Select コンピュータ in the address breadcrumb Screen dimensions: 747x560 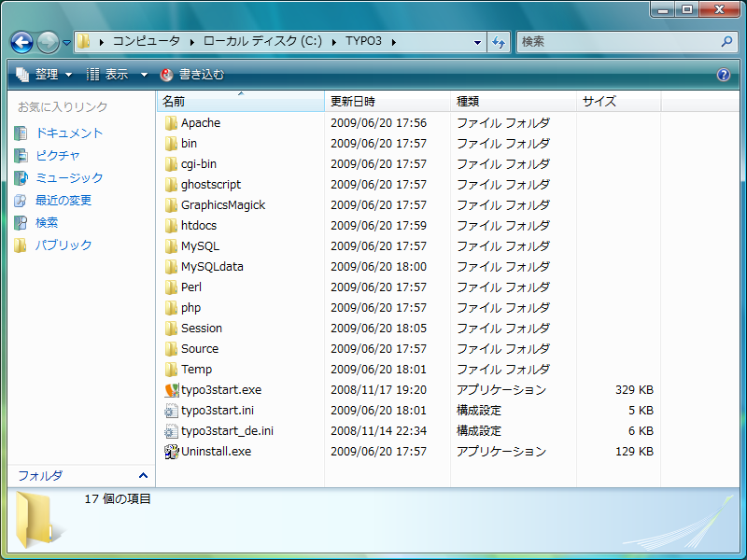click(x=147, y=41)
